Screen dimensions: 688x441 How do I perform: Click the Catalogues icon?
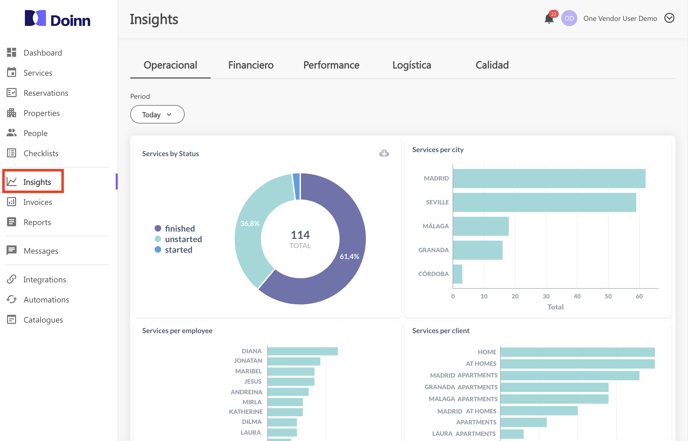pyautogui.click(x=12, y=319)
